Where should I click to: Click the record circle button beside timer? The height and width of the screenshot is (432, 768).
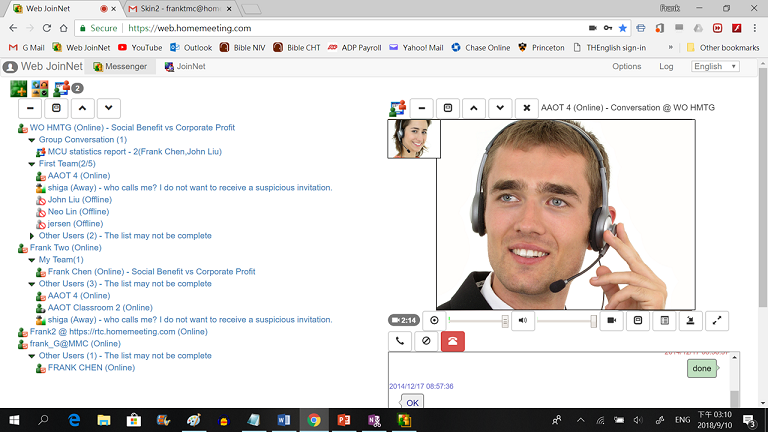tap(433, 321)
